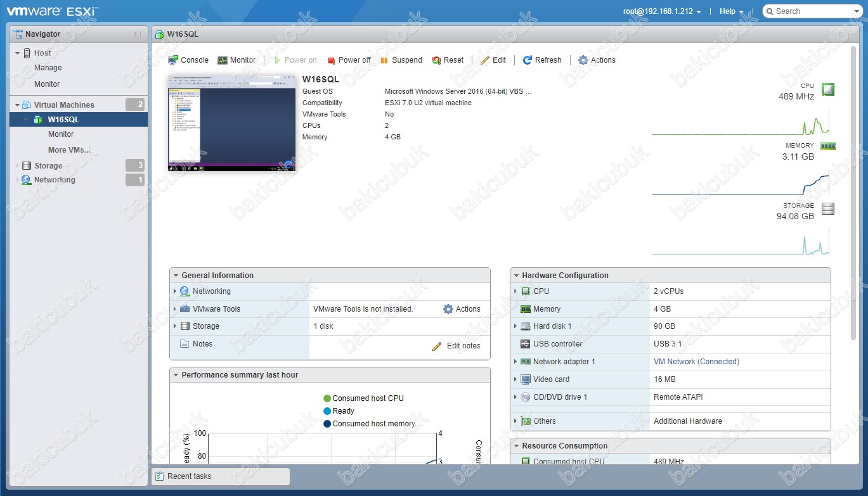Image resolution: width=868 pixels, height=496 pixels.
Task: Toggle Consumed host CPU legend entry
Action: pos(363,398)
